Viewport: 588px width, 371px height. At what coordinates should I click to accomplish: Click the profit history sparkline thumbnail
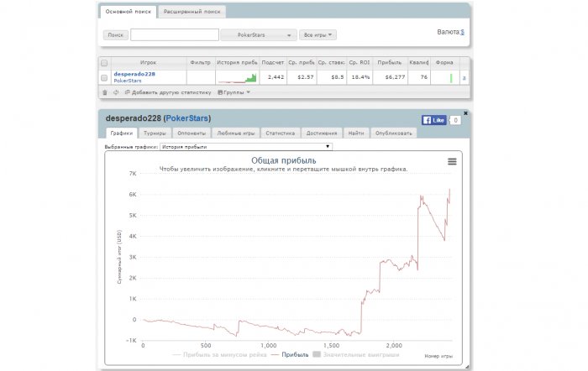[x=238, y=77]
